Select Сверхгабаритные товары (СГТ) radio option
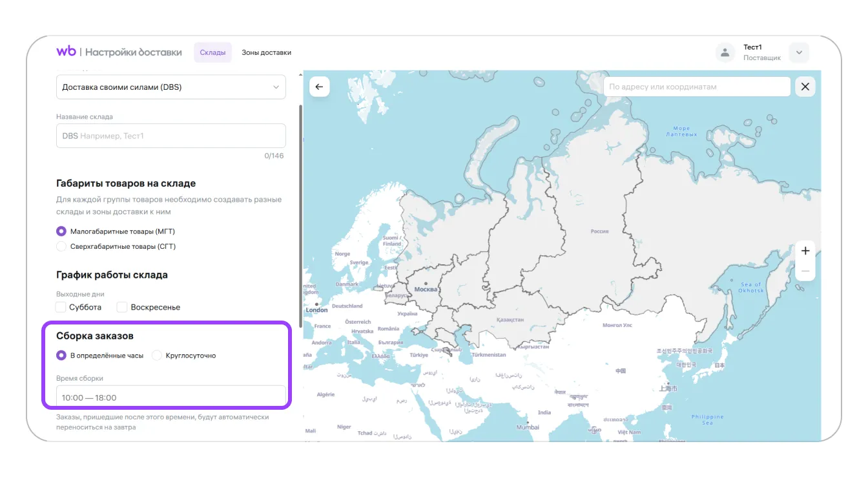Viewport: 868px width, 477px height. point(61,246)
